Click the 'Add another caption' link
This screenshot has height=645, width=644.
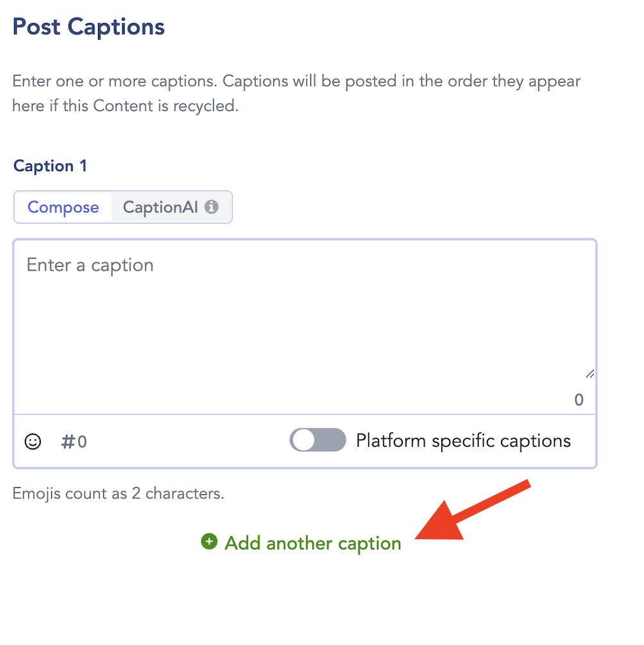pos(313,544)
